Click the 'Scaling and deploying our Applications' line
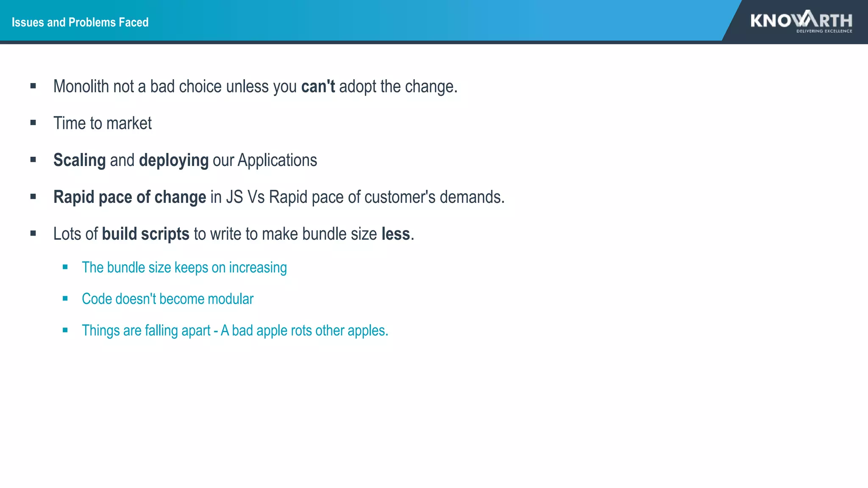The height and width of the screenshot is (488, 868). [x=185, y=161]
